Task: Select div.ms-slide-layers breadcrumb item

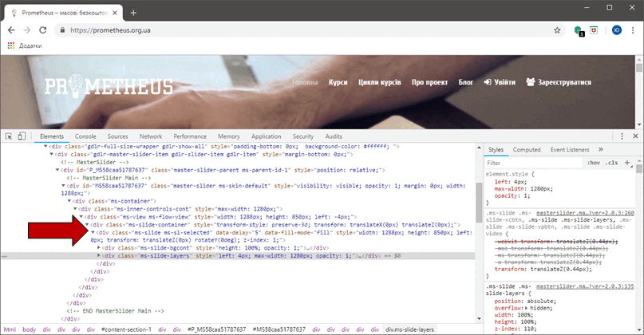Action: (x=409, y=329)
